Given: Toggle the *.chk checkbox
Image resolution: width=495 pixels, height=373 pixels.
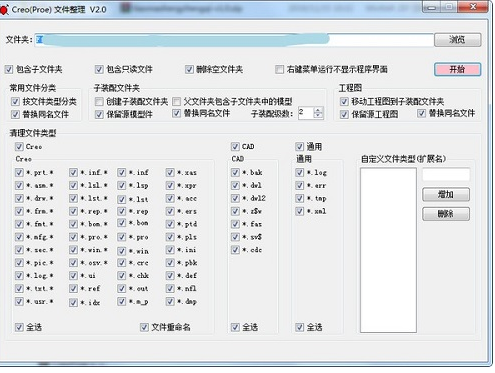Looking at the screenshot, I should 122,275.
